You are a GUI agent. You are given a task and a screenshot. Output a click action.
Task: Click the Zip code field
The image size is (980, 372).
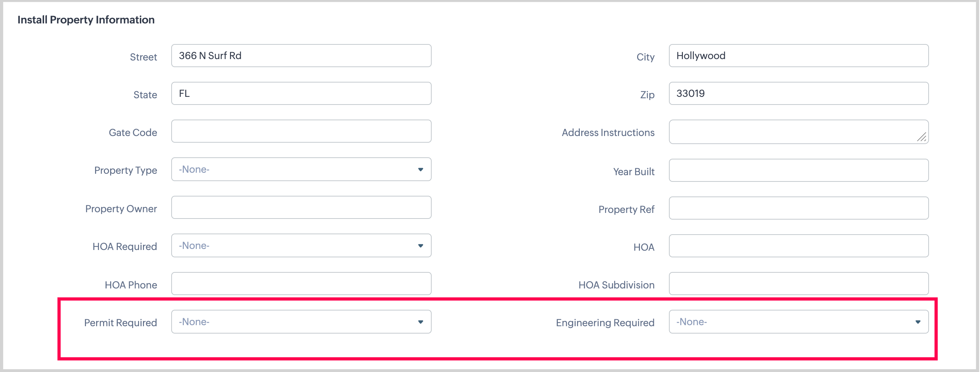click(x=798, y=93)
